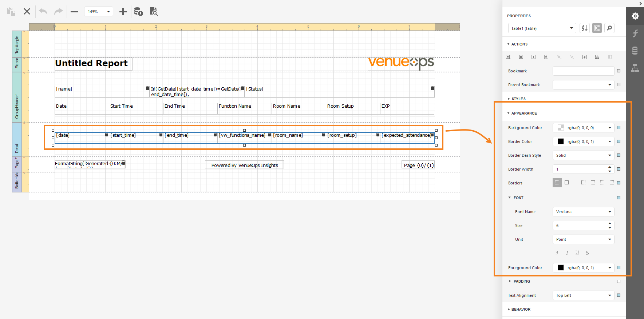The height and width of the screenshot is (319, 644).
Task: Sort properties alphabetically with A-Z icon
Action: tap(585, 28)
